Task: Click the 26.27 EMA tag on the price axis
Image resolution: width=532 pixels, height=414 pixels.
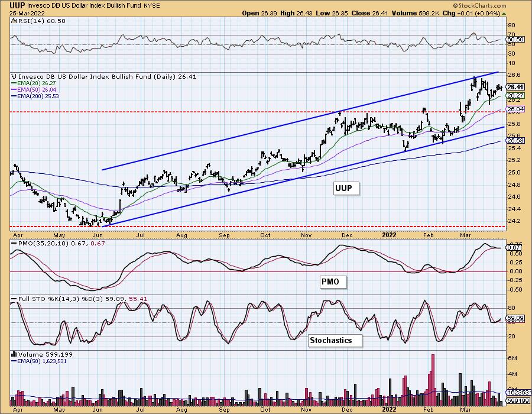Action: 515,96
